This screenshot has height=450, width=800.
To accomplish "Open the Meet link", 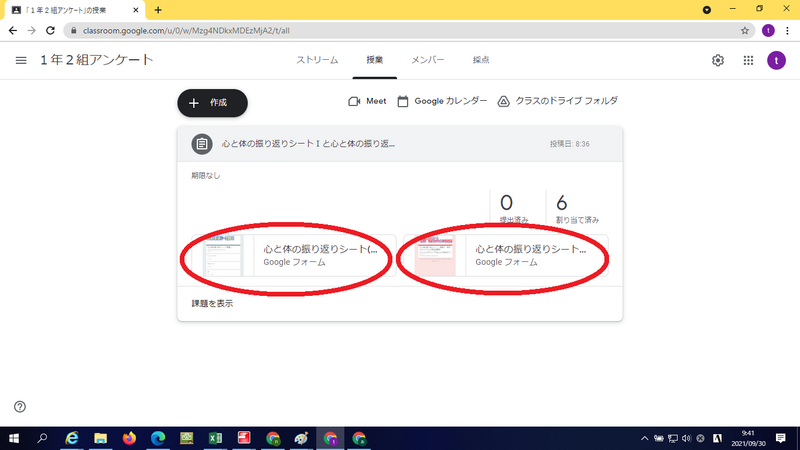I will point(366,101).
